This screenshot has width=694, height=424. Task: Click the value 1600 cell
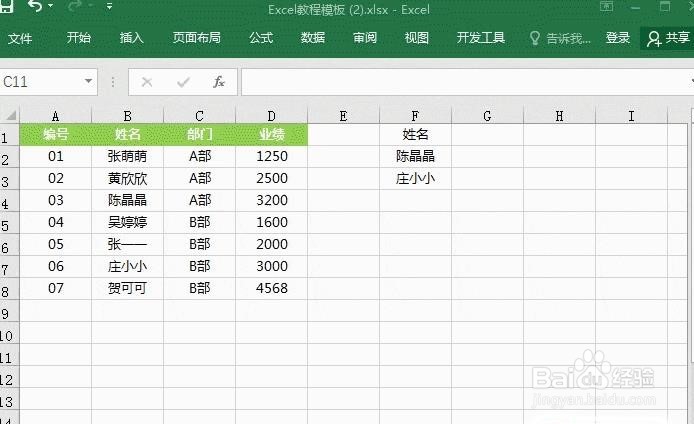(x=272, y=223)
